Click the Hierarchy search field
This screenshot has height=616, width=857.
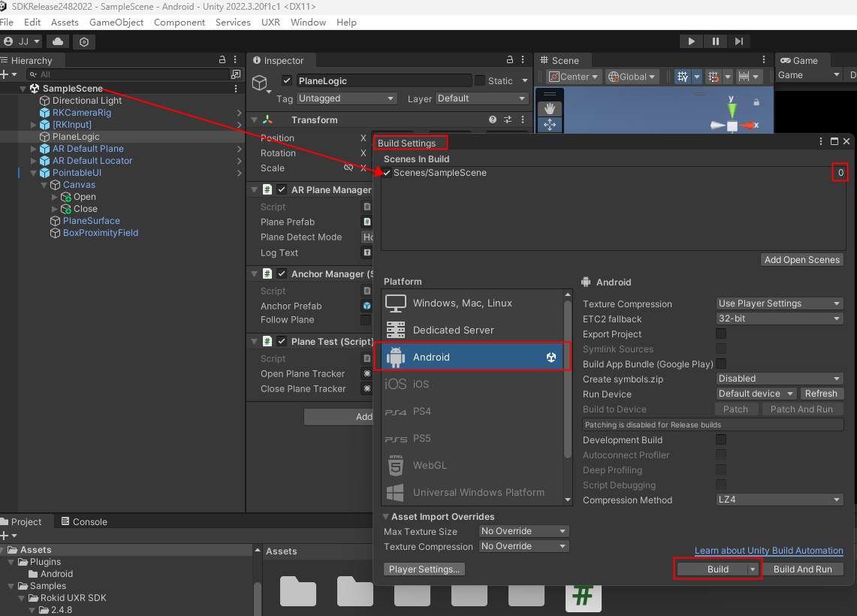click(127, 74)
